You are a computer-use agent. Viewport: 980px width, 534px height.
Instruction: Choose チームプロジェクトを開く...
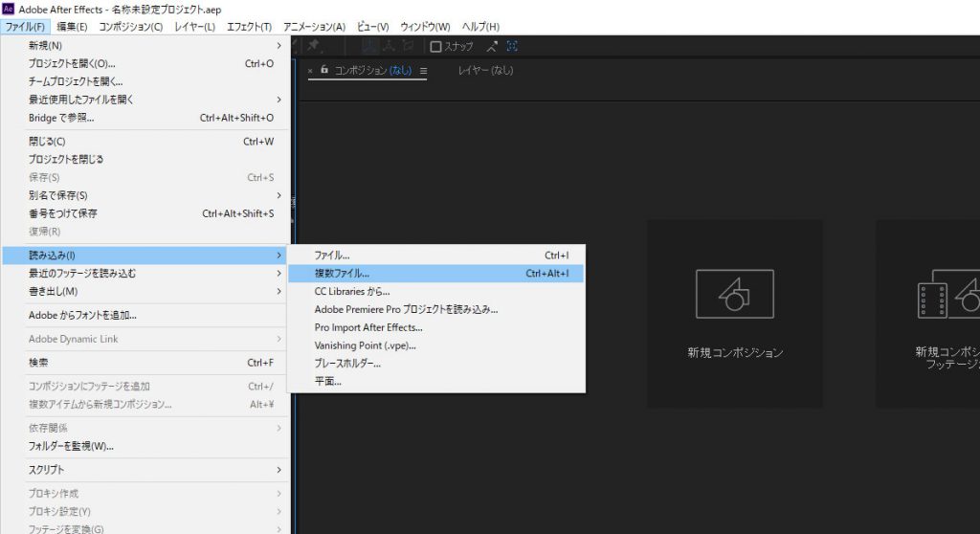[145, 81]
